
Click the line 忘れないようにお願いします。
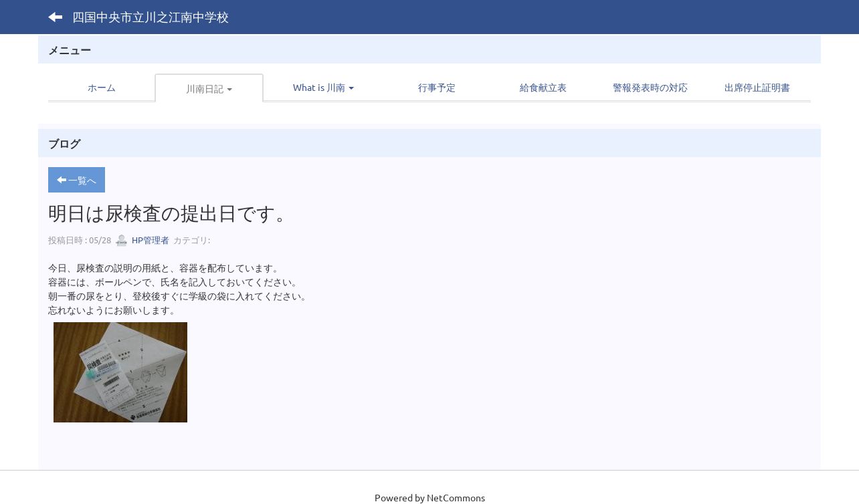114,311
